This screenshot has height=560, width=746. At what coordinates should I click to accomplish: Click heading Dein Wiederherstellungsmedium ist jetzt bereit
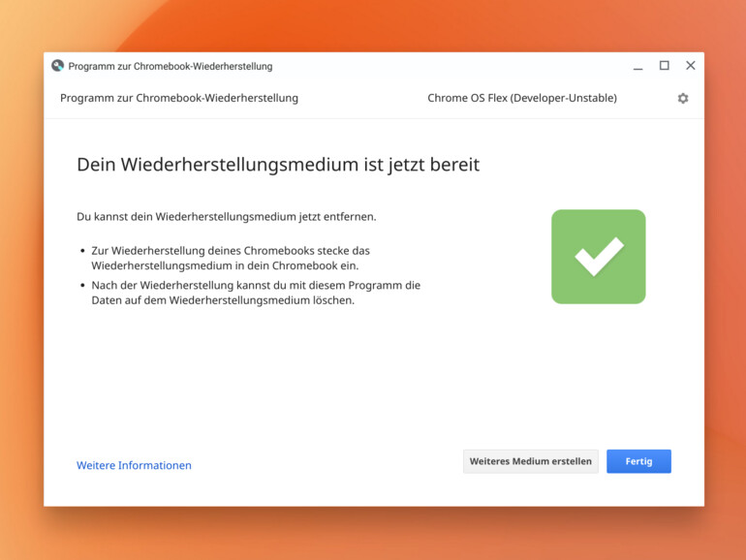(x=278, y=165)
